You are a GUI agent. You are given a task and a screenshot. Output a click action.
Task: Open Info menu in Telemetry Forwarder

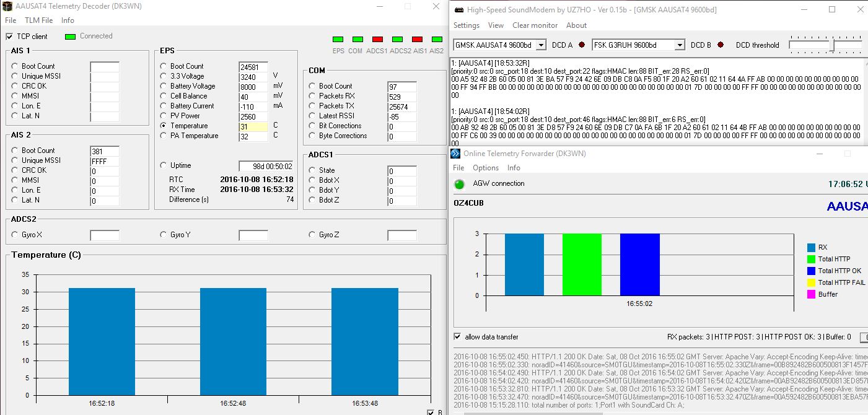[514, 168]
